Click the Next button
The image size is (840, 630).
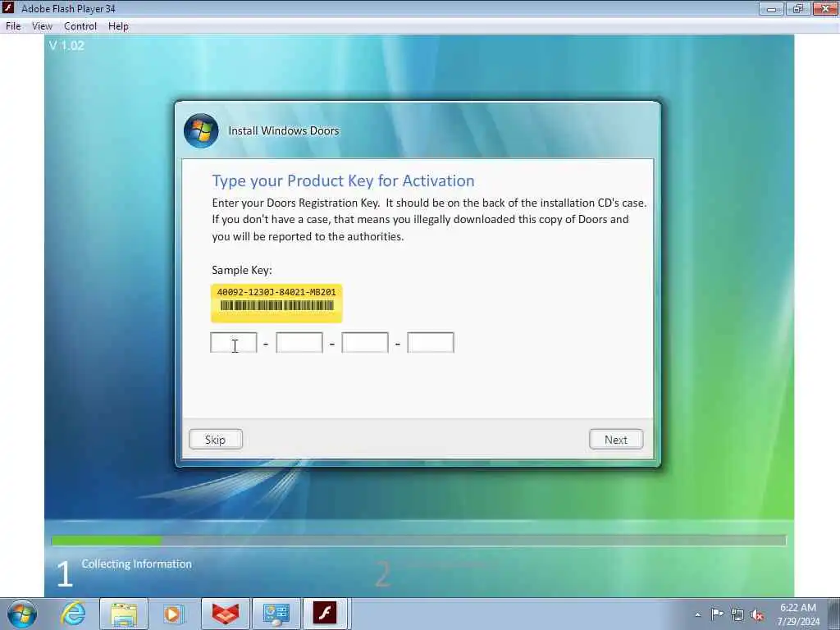(x=616, y=440)
